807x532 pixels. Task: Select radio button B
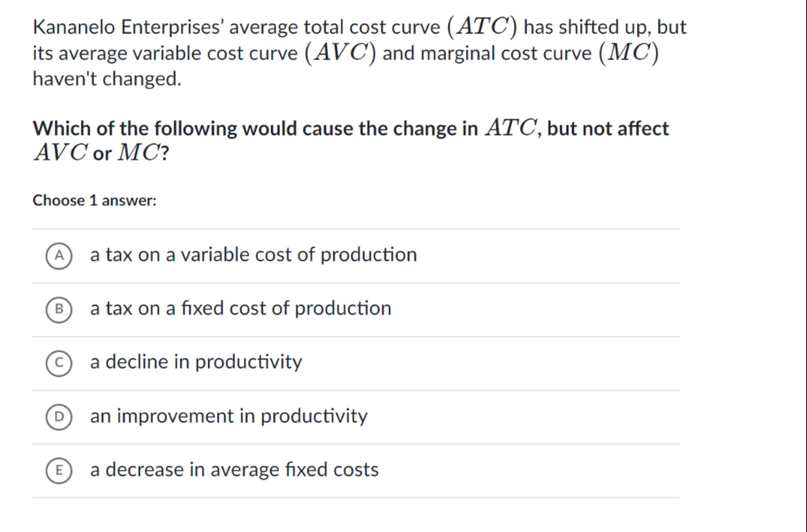click(59, 310)
